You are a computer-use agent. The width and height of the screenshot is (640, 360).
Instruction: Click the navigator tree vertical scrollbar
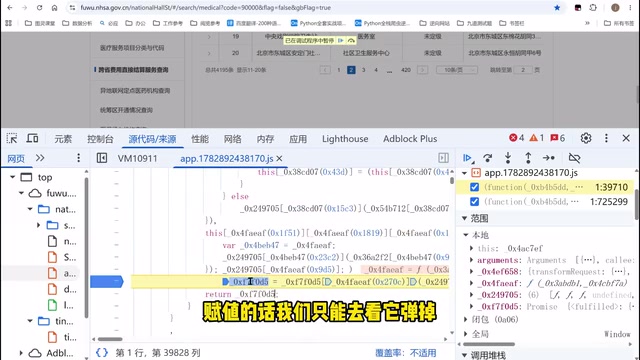coord(86,247)
